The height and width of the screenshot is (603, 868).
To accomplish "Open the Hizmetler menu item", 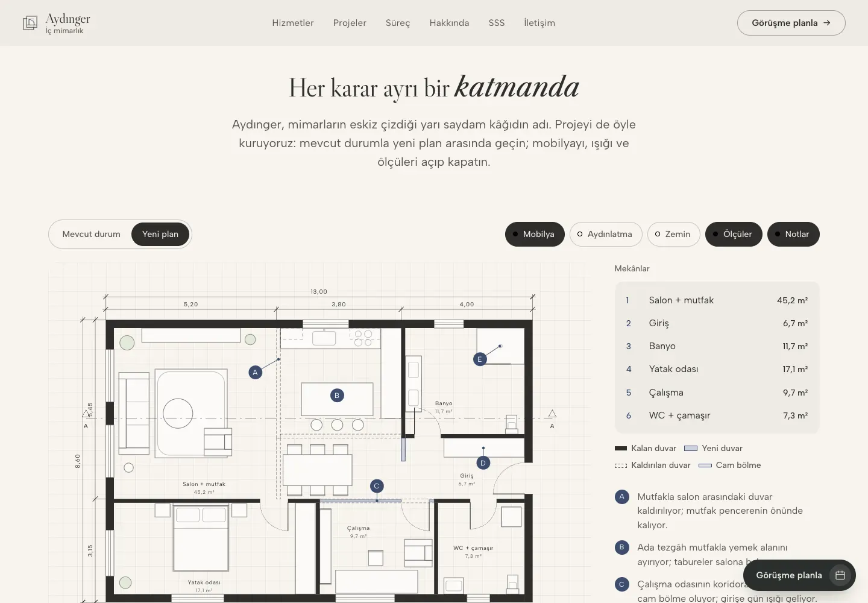I will 293,23.
